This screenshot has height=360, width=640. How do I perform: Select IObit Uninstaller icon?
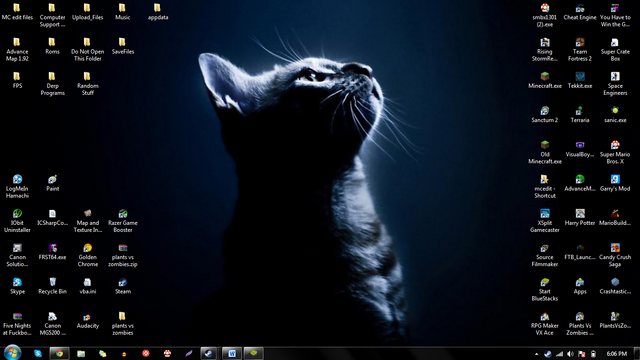tap(17, 221)
